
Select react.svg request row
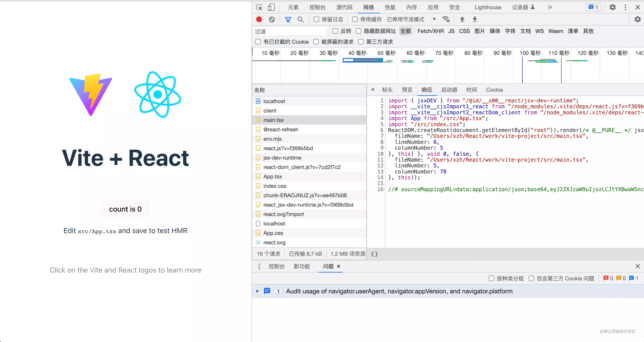point(309,242)
